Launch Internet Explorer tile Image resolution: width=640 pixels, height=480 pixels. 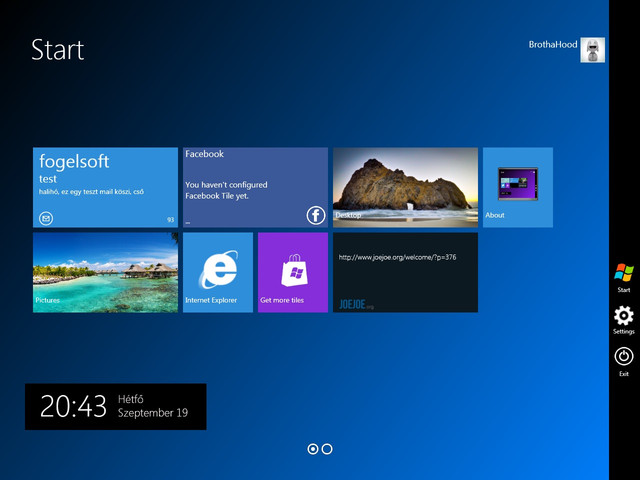[x=218, y=272]
